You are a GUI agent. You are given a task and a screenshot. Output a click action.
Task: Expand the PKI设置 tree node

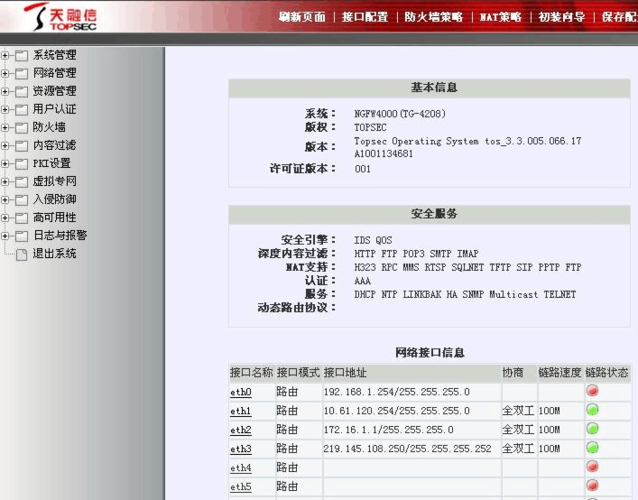(5, 164)
